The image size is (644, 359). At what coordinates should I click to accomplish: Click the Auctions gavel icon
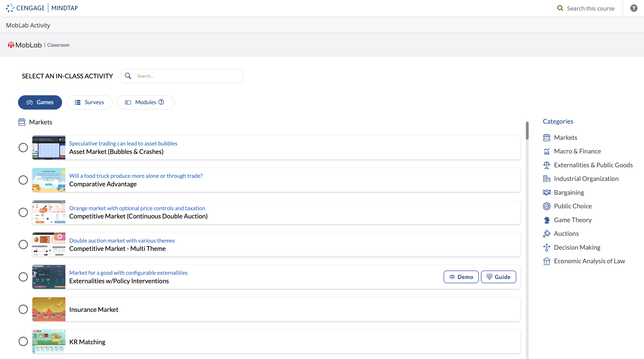pyautogui.click(x=547, y=233)
